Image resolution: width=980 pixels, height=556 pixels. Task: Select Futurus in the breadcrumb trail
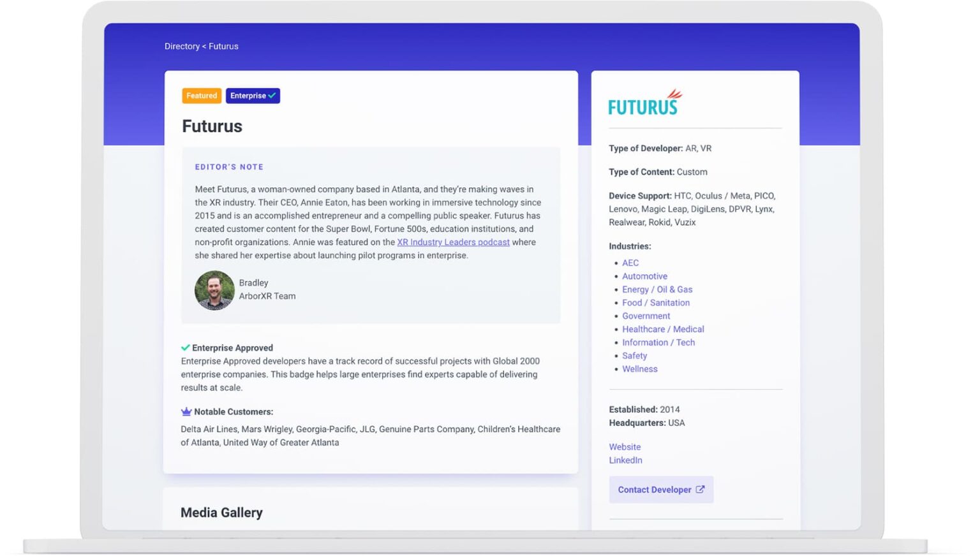click(223, 46)
